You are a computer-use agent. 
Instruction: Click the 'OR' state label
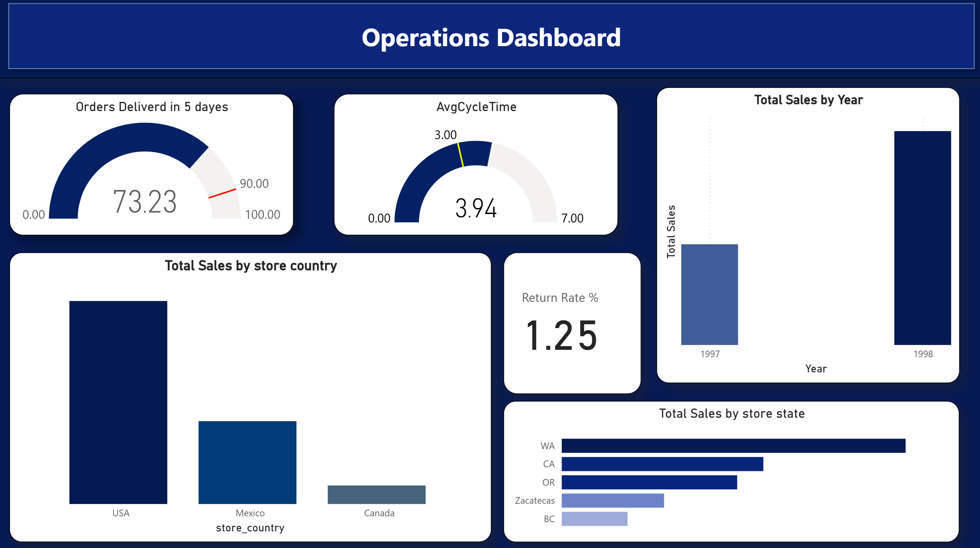click(x=548, y=482)
